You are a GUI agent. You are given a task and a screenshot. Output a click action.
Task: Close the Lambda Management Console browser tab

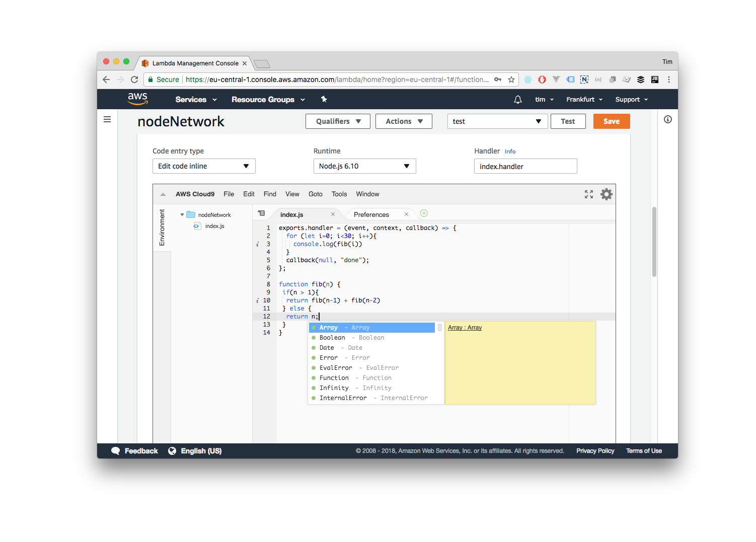245,63
